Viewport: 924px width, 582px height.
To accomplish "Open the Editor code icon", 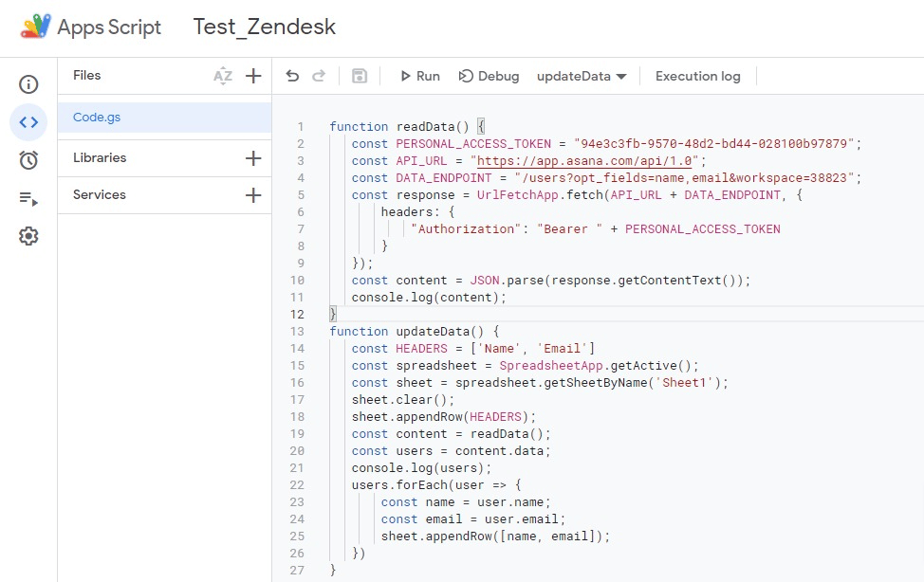I will click(28, 122).
